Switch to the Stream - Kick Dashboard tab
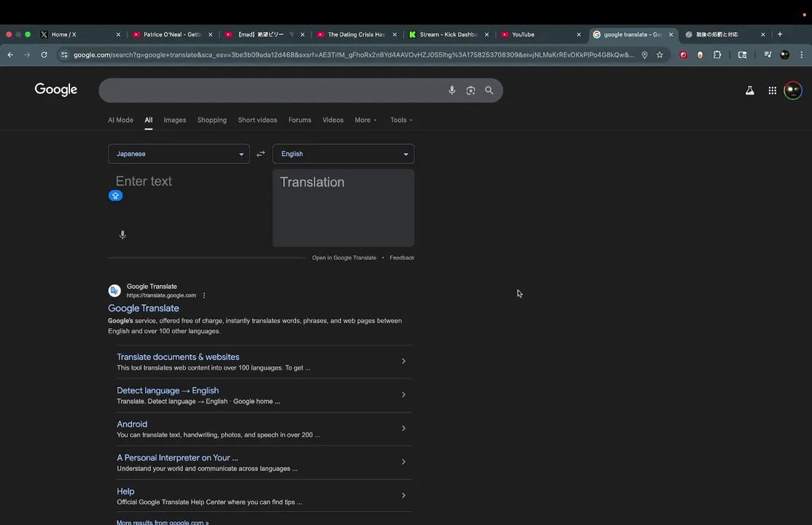 pos(448,34)
